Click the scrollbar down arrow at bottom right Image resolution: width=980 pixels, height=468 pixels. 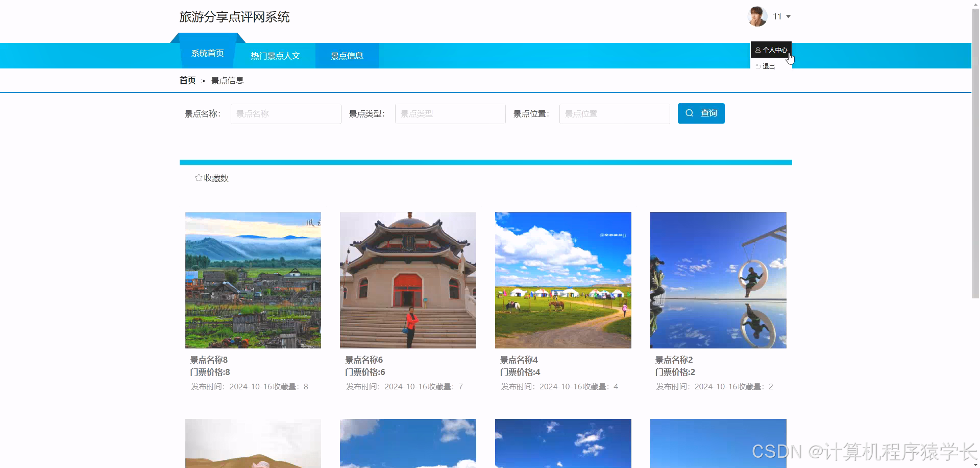click(x=975, y=464)
